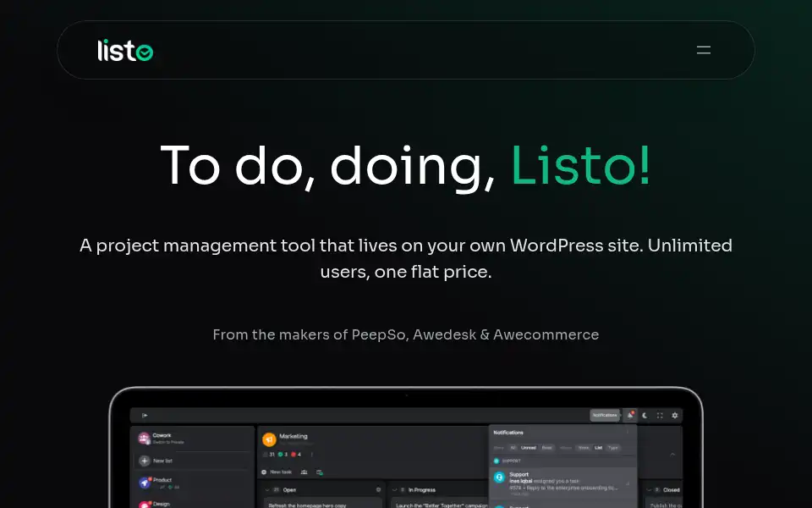
Task: Open the hamburger menu in the header
Action: click(x=703, y=50)
